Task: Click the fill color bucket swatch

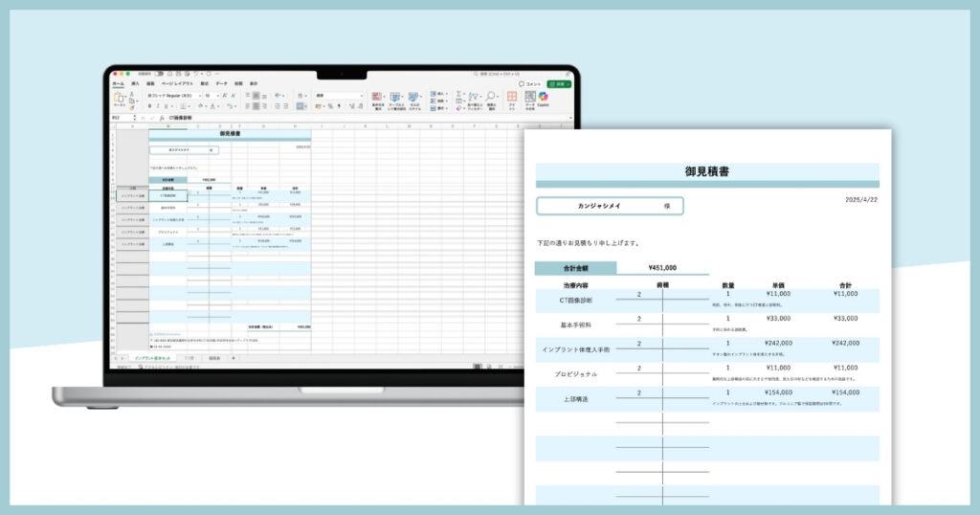Action: pos(201,106)
